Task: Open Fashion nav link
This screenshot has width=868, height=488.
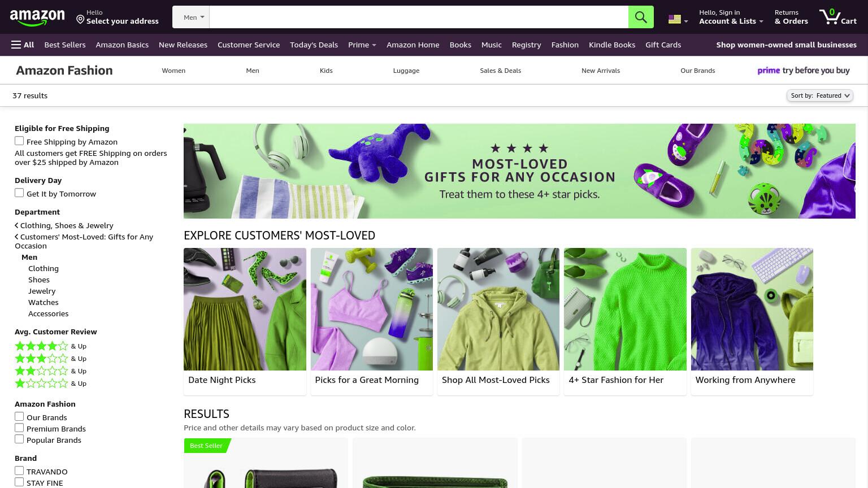Action: pyautogui.click(x=565, y=45)
